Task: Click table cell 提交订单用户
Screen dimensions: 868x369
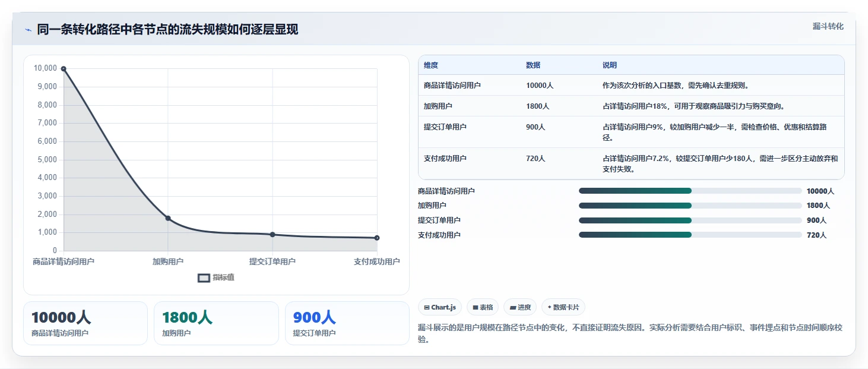Action: point(445,127)
